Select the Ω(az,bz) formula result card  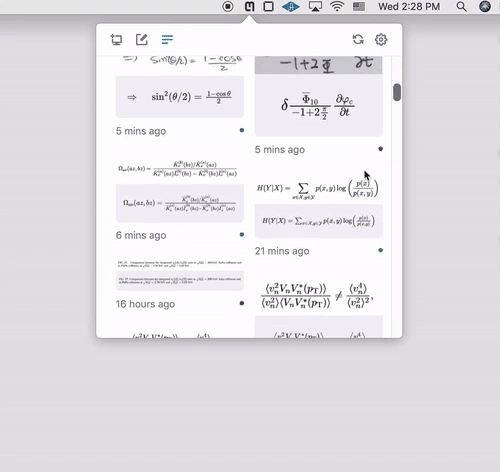(180, 203)
